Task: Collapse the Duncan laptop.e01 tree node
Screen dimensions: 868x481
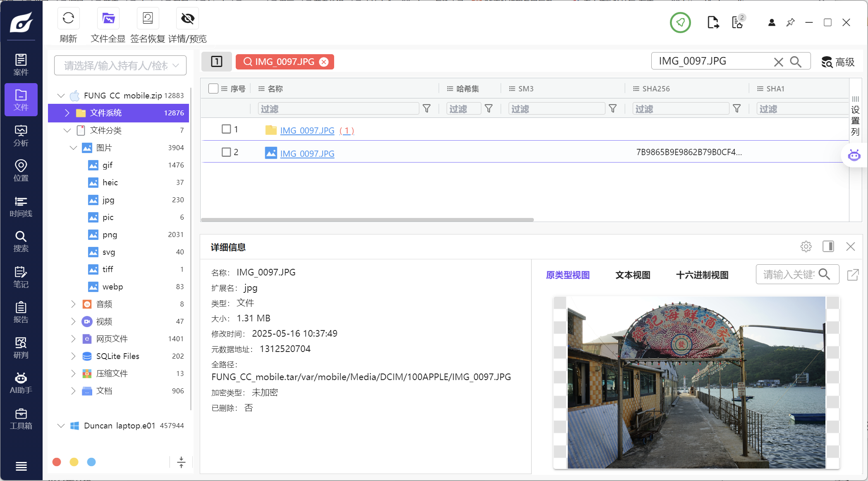Action: pos(61,426)
